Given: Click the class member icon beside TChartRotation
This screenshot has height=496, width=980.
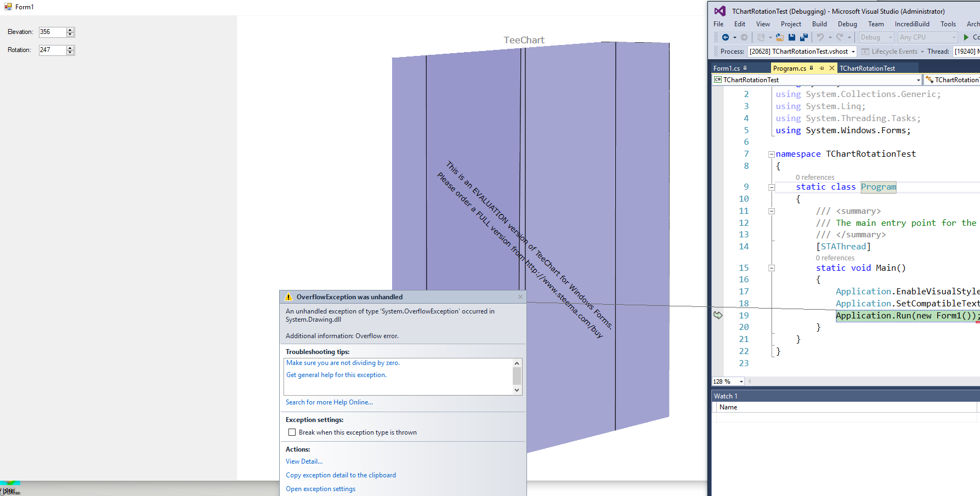Looking at the screenshot, I should 930,80.
